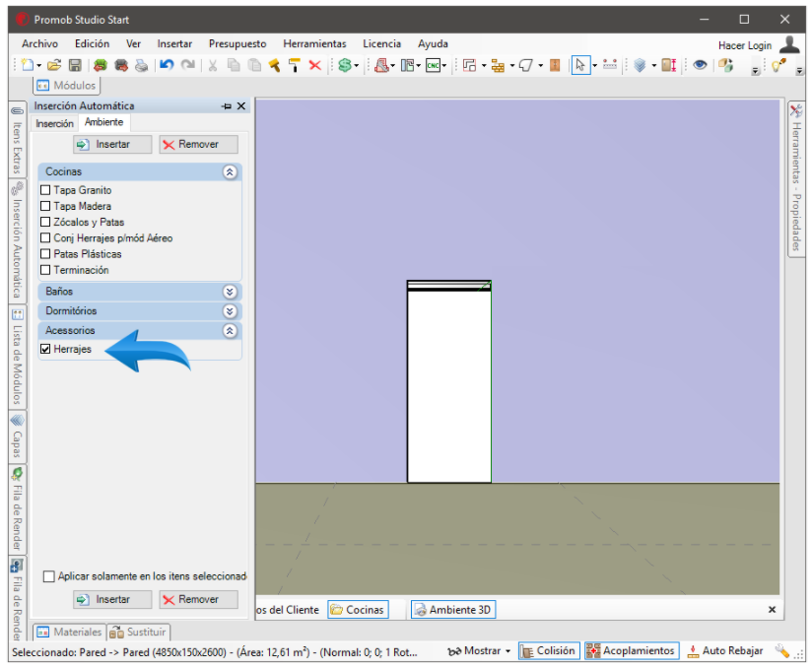Viewport: 812px width, 669px height.
Task: Undo the last action
Action: click(x=167, y=65)
